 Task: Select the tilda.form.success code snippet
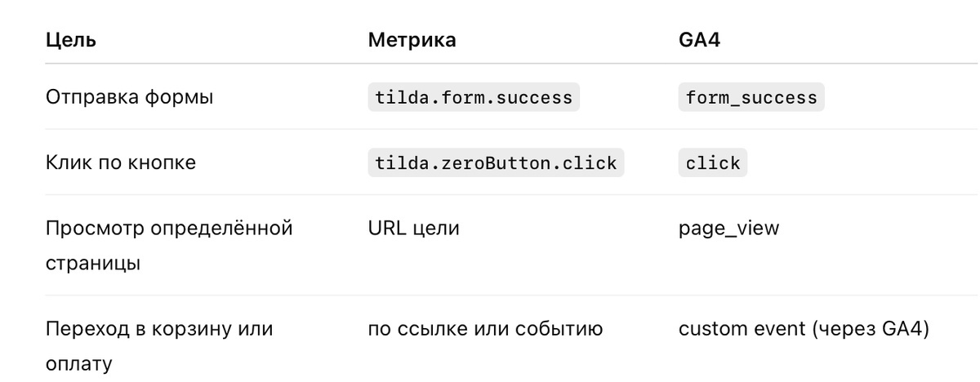474,98
